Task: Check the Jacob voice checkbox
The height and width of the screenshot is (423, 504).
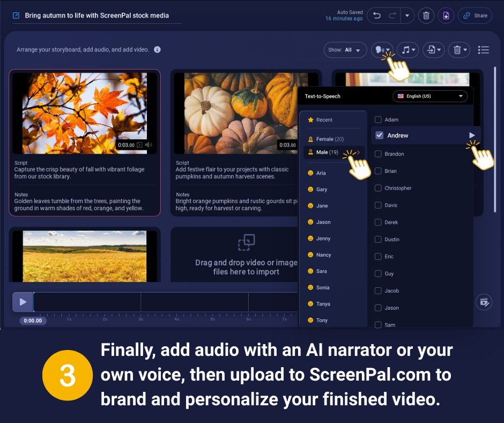Action: [379, 291]
